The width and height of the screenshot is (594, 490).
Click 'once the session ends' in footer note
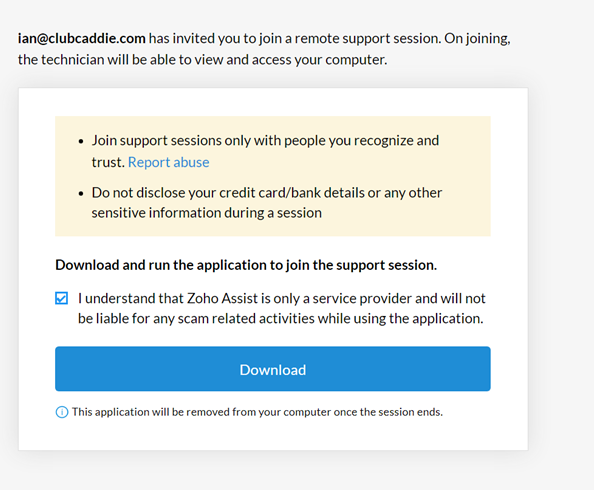[388, 412]
